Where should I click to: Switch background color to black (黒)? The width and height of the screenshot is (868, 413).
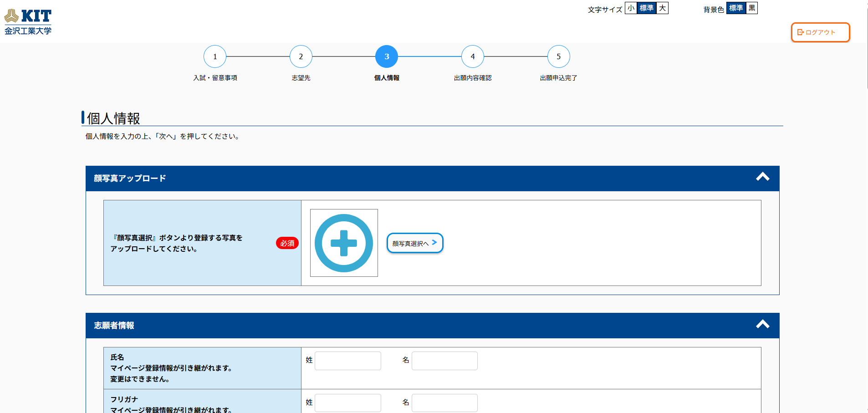752,8
